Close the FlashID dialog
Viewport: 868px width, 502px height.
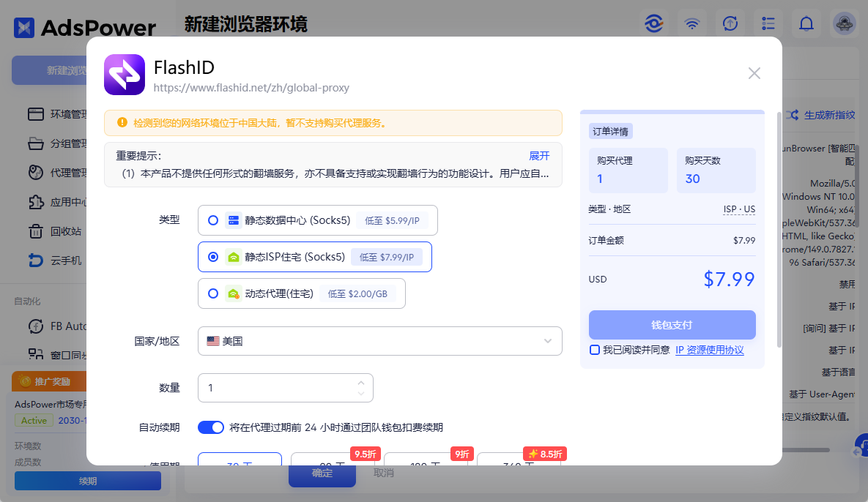tap(754, 73)
